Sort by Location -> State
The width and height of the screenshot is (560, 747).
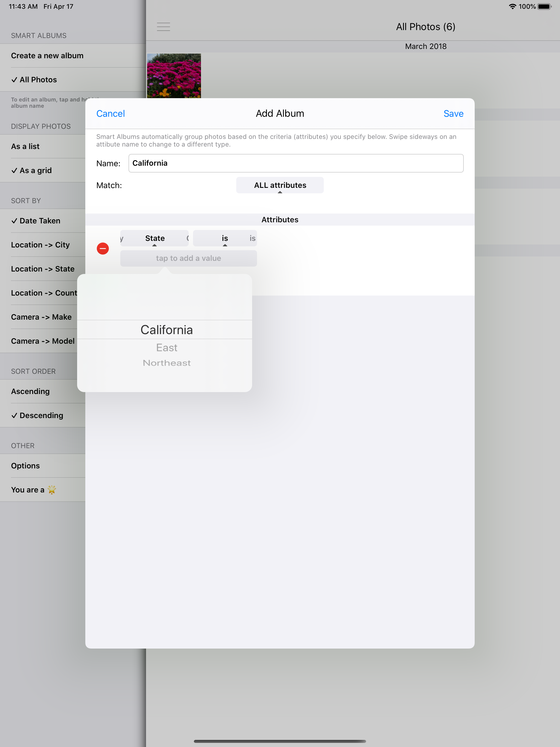pos(43,269)
